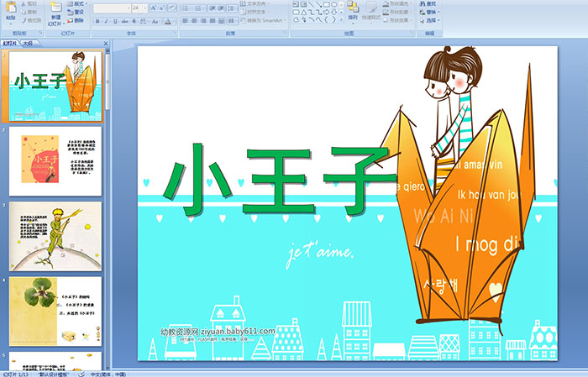Toggle italic formatting
588x377 pixels.
(x=106, y=21)
